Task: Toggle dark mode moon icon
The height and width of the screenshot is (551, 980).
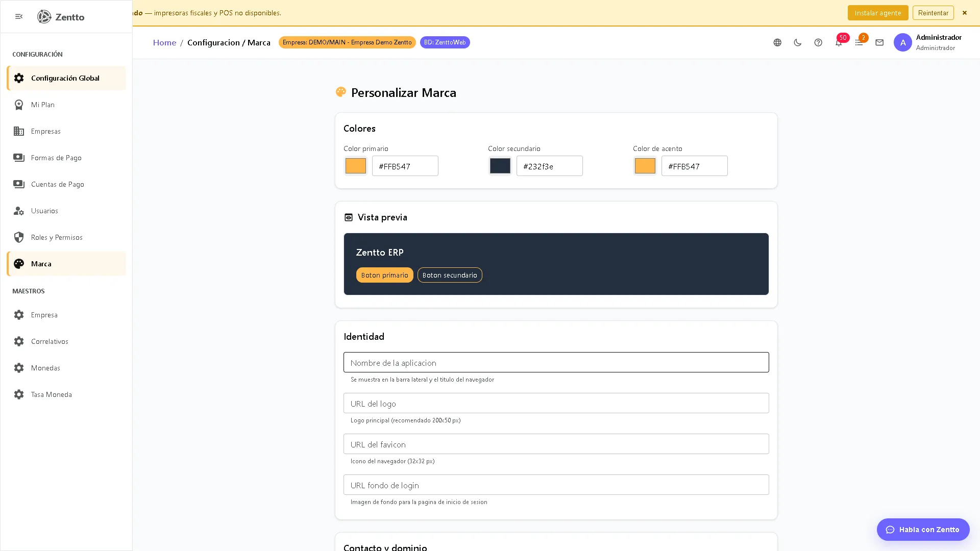Action: click(x=798, y=43)
